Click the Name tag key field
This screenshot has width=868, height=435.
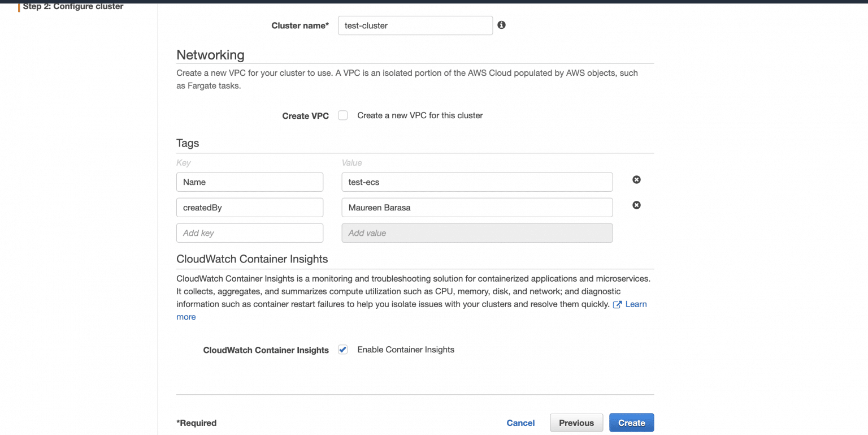[x=250, y=182]
